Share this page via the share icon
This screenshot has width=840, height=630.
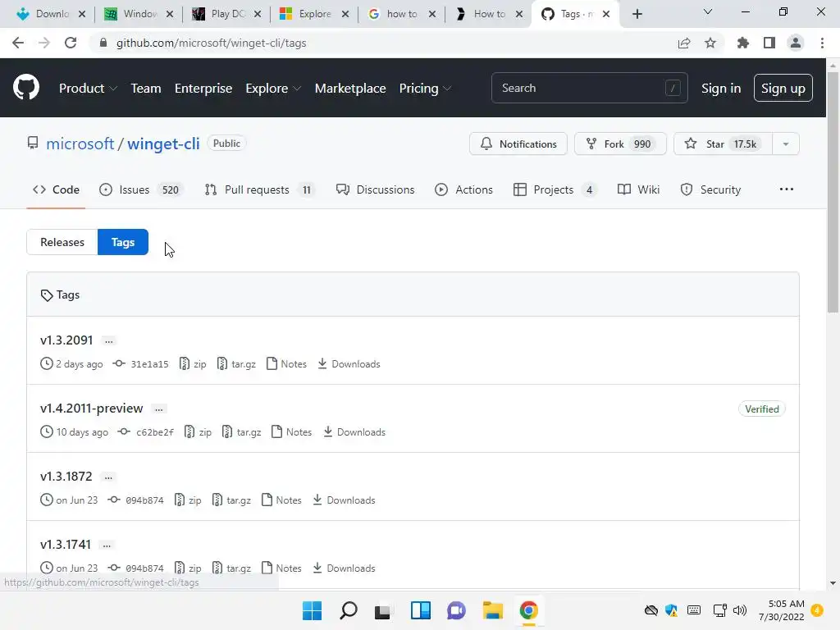pos(683,43)
